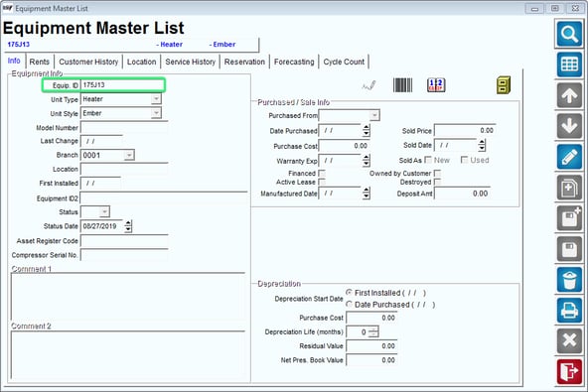Open the Location tab
Image resolution: width=588 pixels, height=392 pixels.
pyautogui.click(x=141, y=62)
